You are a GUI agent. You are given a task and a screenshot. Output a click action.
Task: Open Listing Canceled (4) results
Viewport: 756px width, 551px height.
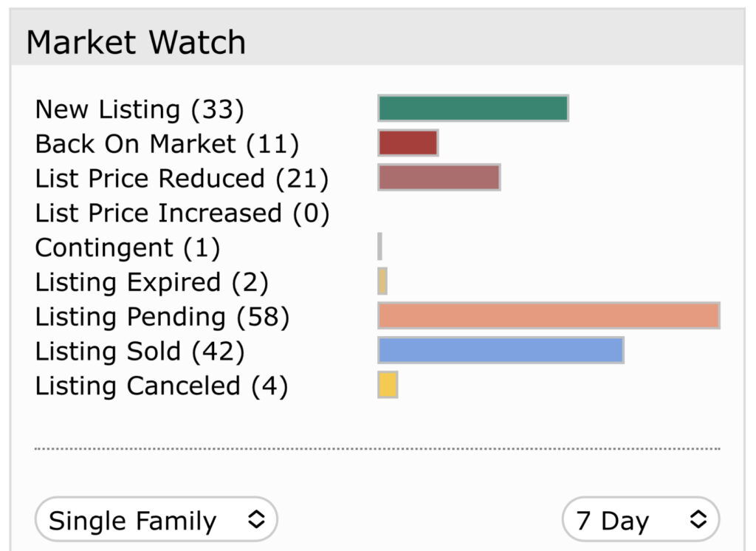[162, 386]
